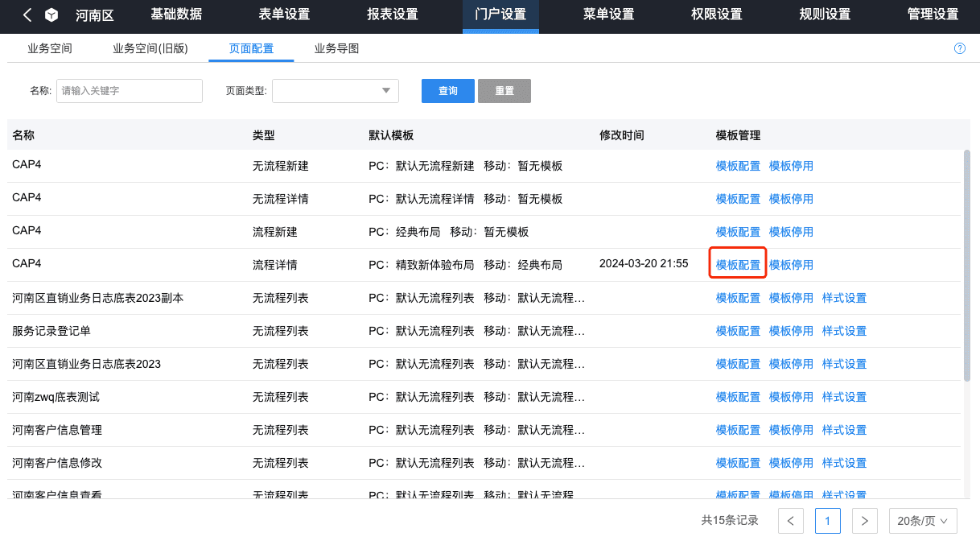Select 页面配置 tab
980x541 pixels.
[x=251, y=48]
